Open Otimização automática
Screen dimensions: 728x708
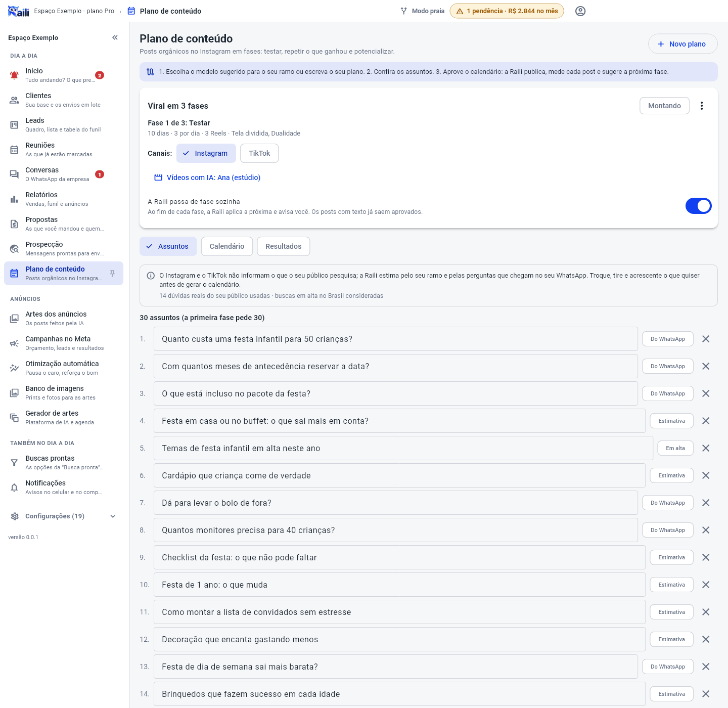[64, 368]
